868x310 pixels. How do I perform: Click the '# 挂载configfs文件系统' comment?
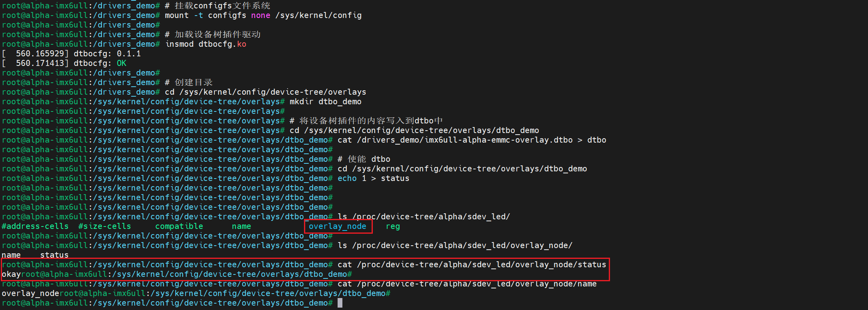click(217, 6)
